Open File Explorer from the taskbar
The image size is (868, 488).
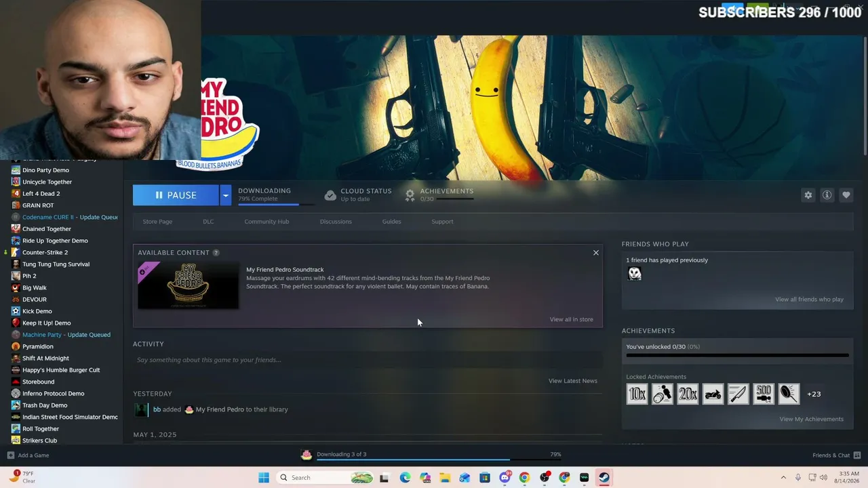445,478
